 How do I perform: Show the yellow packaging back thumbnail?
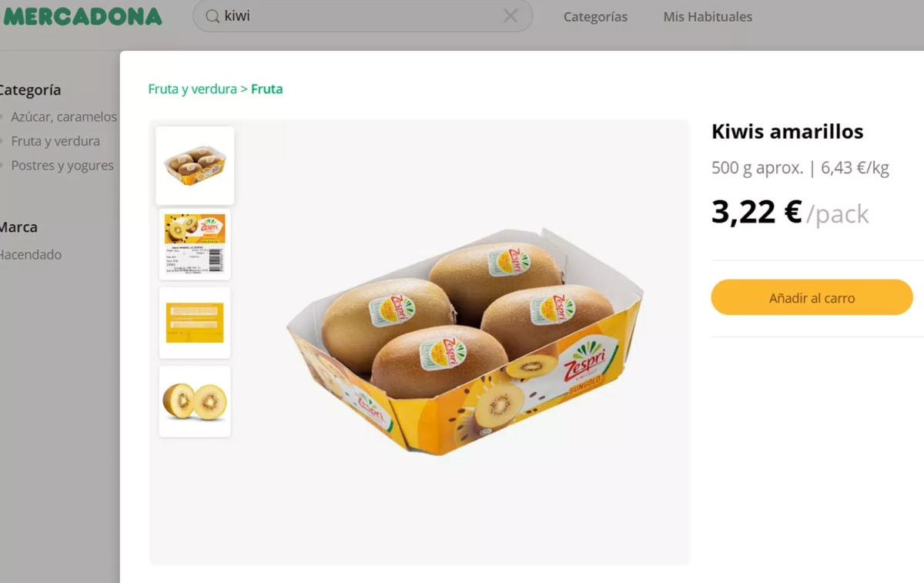[195, 323]
